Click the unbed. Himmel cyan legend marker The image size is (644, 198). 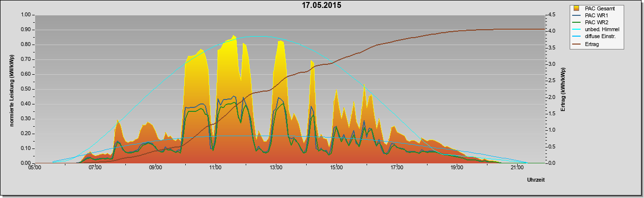pos(577,29)
